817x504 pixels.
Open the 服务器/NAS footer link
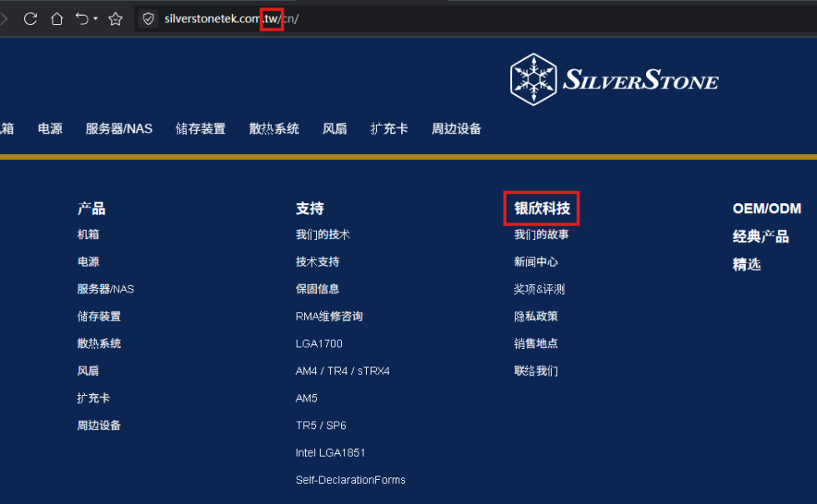[x=105, y=289]
